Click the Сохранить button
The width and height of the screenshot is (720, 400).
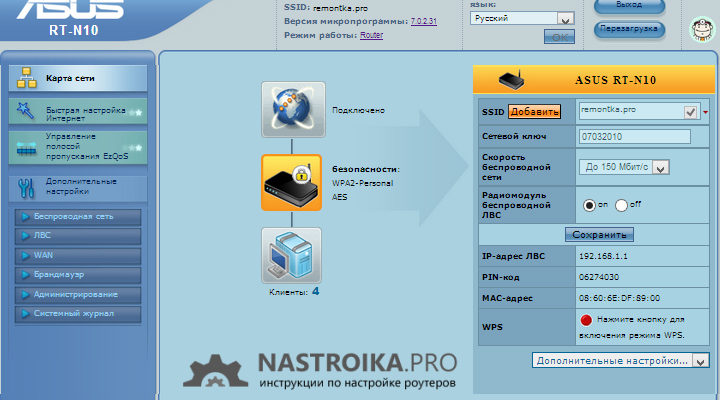click(x=599, y=235)
